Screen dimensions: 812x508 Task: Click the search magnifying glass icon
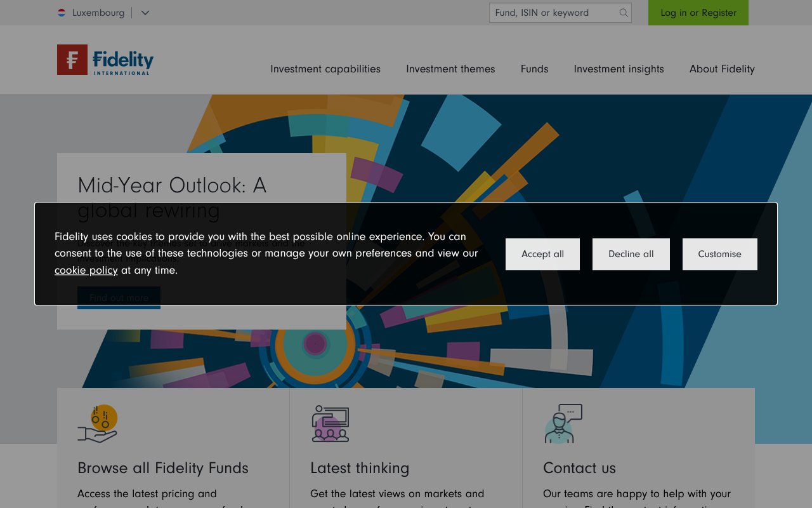click(622, 13)
